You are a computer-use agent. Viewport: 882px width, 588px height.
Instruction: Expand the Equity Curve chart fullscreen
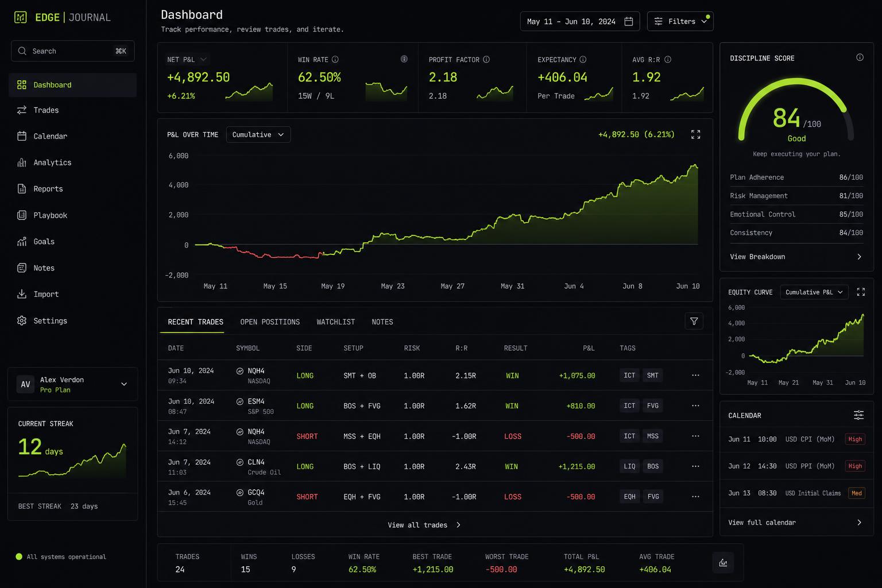(x=861, y=292)
